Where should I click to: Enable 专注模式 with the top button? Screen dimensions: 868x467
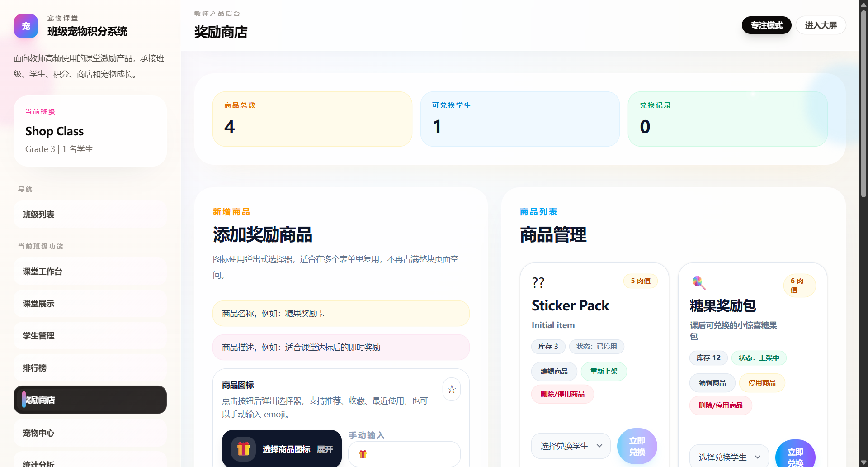[766, 25]
